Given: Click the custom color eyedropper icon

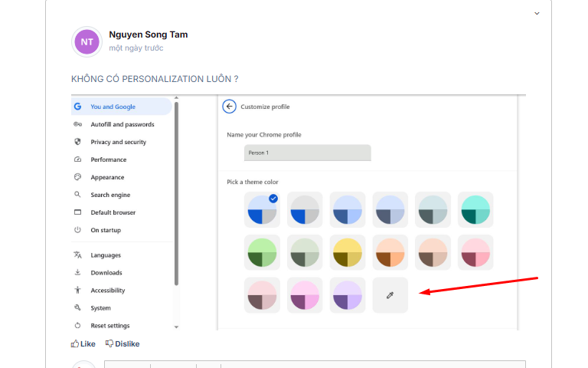Looking at the screenshot, I should [x=390, y=295].
